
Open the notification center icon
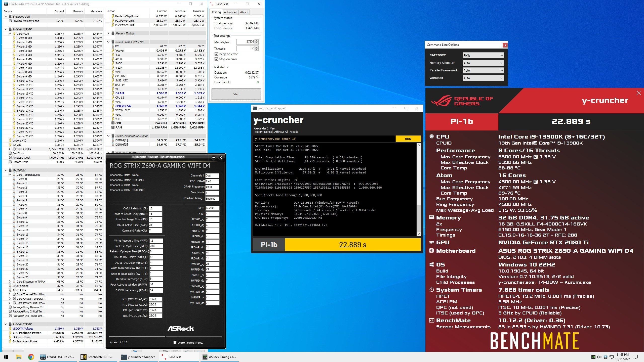(635, 357)
